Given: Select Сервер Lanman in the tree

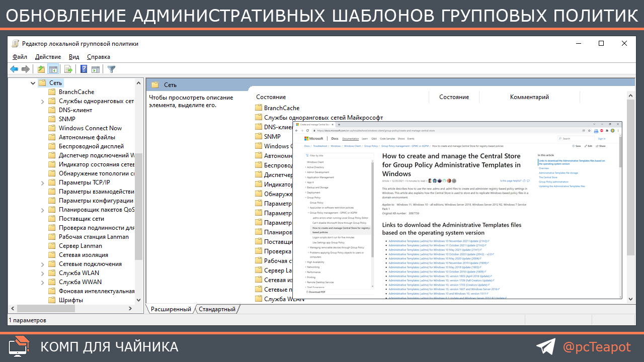Looking at the screenshot, I should coord(80,246).
